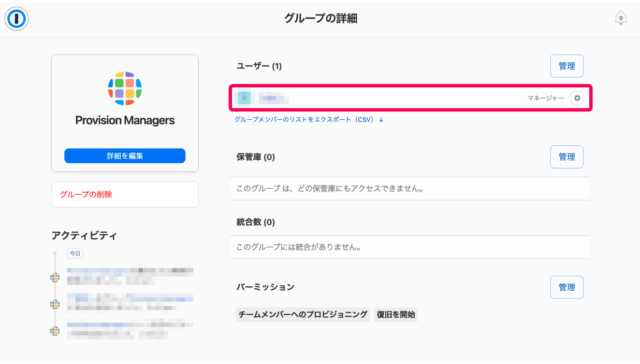Click 管理 button next to ユーザー
Viewport: 640px width, 364px height.
click(x=567, y=66)
